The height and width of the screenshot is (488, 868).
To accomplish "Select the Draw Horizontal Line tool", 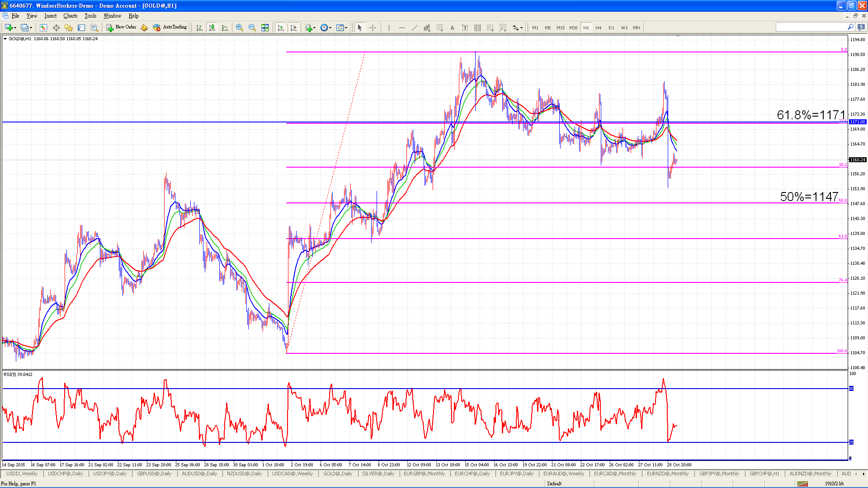I will [401, 28].
